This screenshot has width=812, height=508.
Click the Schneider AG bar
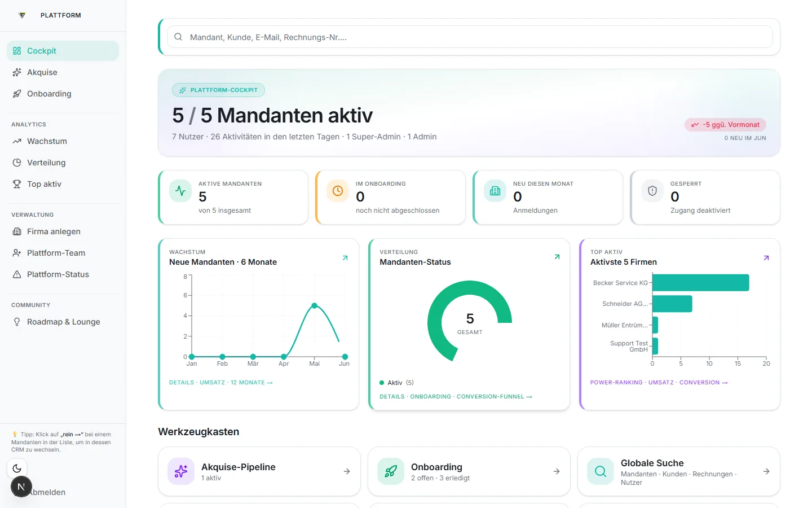[x=672, y=304]
